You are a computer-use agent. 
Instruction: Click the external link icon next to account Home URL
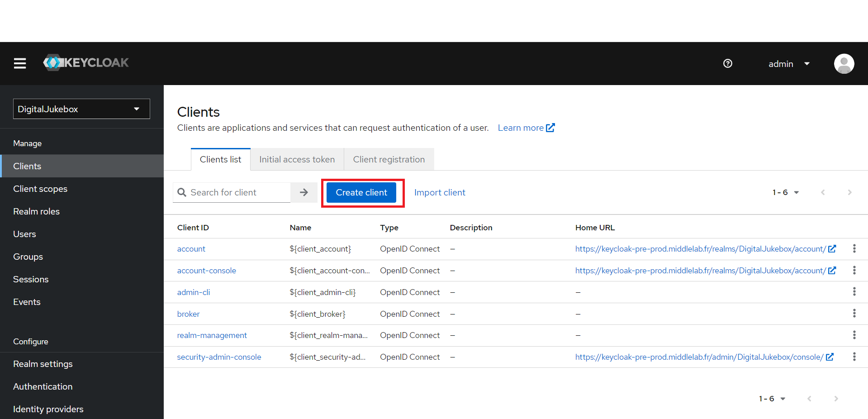[833, 248]
